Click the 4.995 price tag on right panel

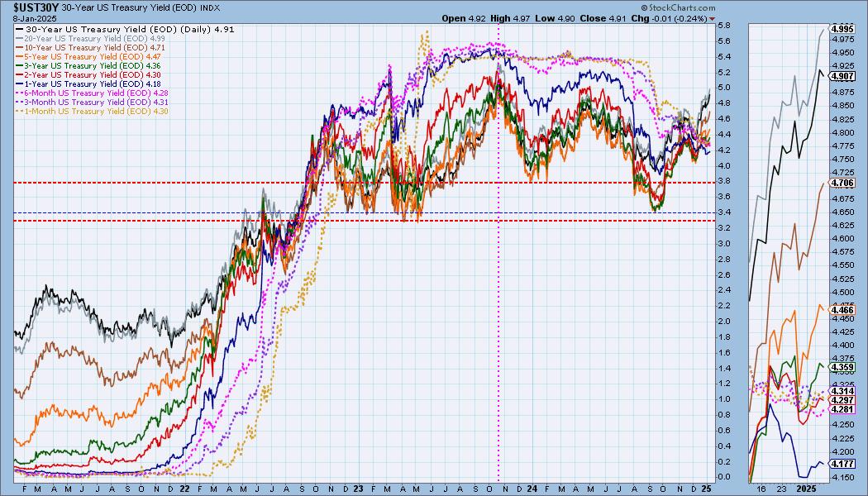coord(842,29)
